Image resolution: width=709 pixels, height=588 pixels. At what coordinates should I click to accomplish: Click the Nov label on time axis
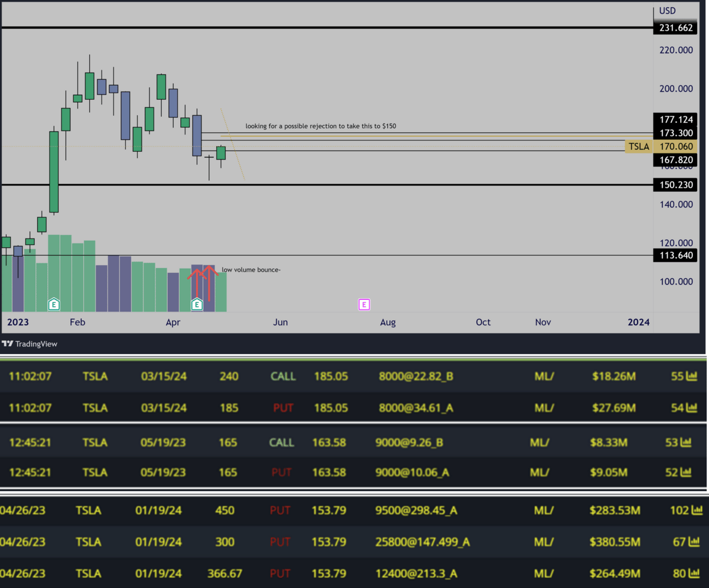(543, 322)
